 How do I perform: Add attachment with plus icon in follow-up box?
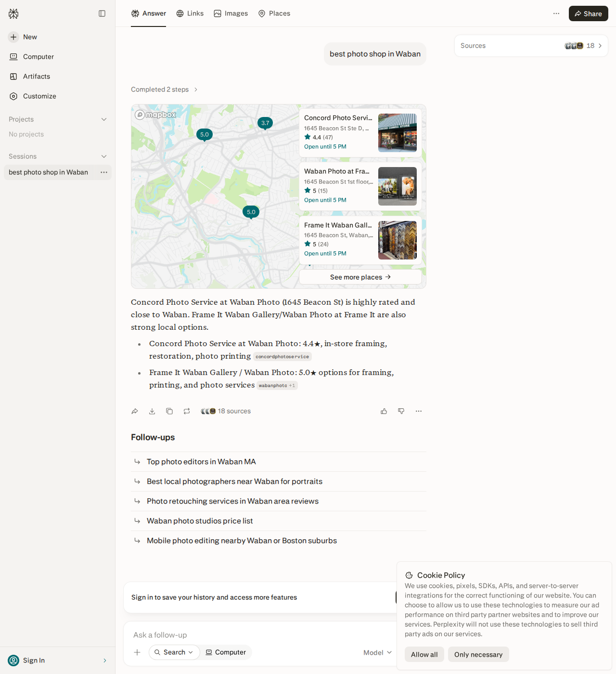coord(137,652)
